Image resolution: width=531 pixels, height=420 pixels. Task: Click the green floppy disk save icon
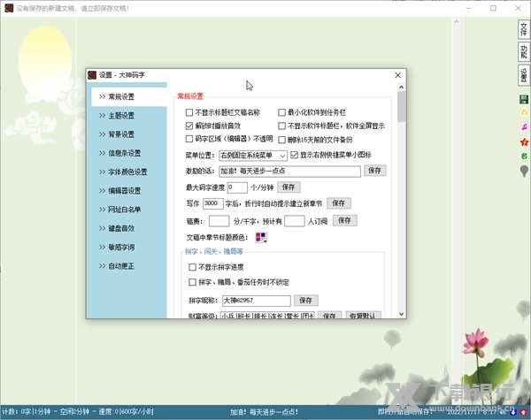coord(524,99)
